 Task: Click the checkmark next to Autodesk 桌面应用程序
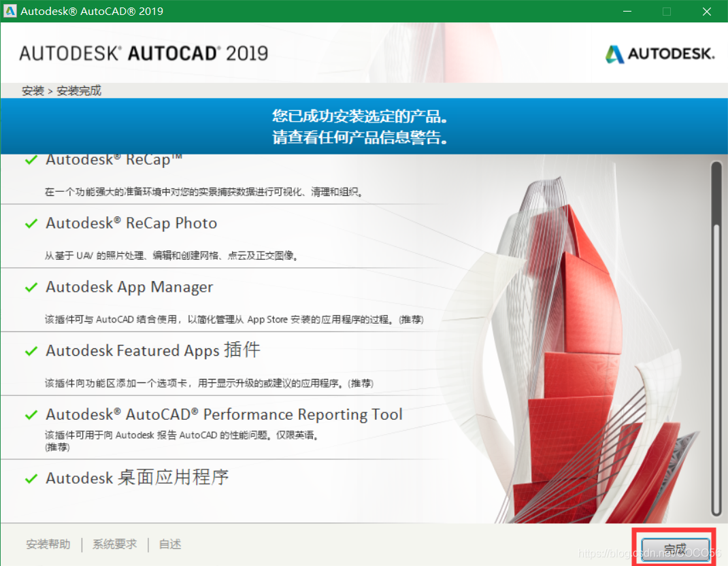point(31,479)
